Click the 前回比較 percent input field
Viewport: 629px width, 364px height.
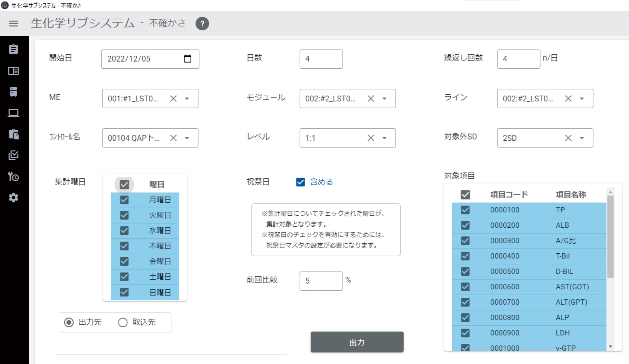point(321,281)
